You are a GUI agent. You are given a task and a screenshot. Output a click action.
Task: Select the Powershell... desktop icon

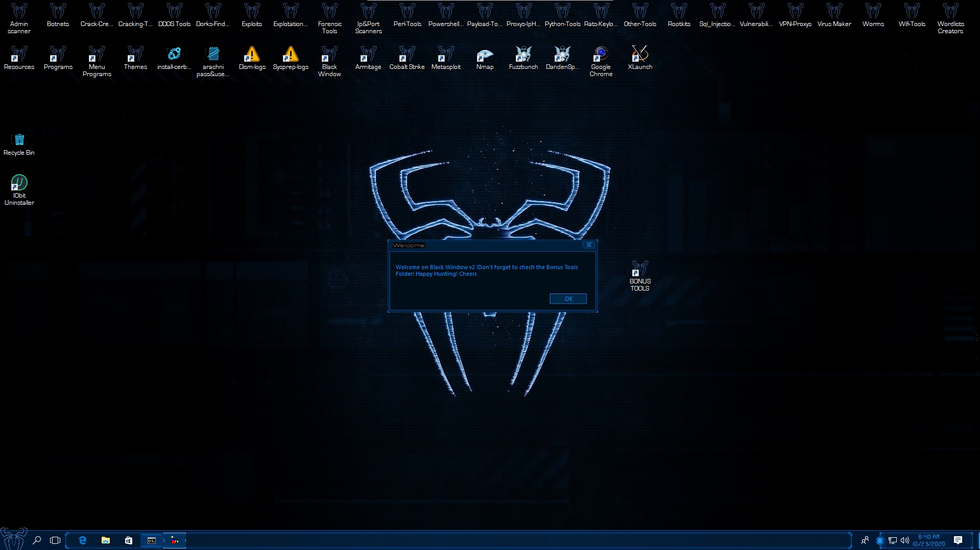(446, 15)
